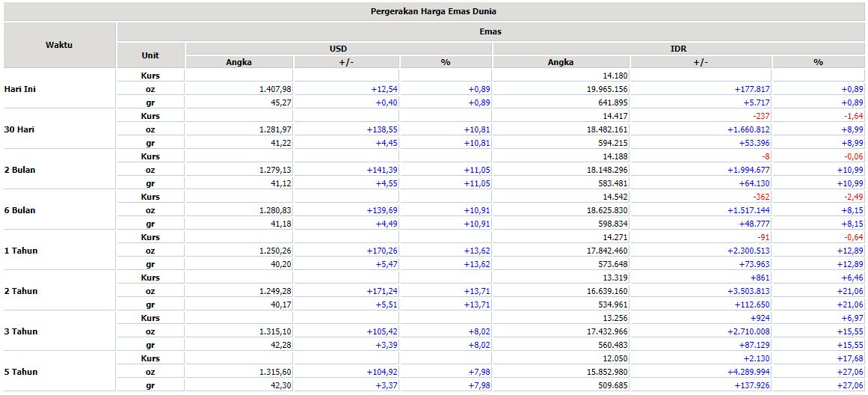Select the 'USD' column group header
Image resolution: width=868 pixels, height=395 pixels.
(339, 49)
